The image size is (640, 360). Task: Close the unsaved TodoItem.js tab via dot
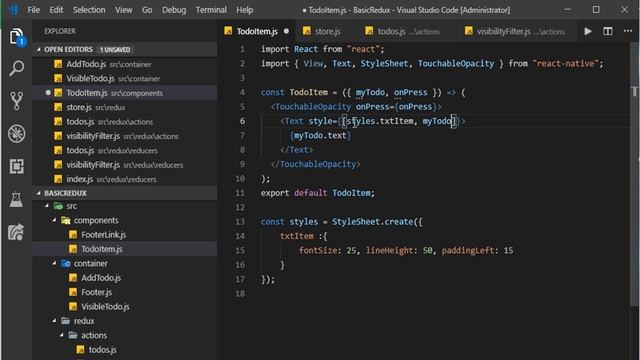pos(287,31)
